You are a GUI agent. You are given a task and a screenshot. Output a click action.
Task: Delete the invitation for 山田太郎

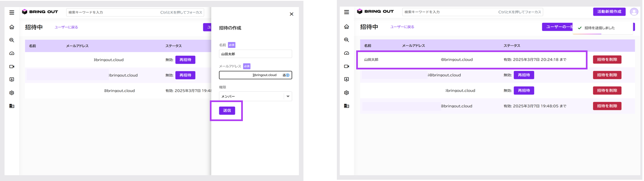click(607, 60)
